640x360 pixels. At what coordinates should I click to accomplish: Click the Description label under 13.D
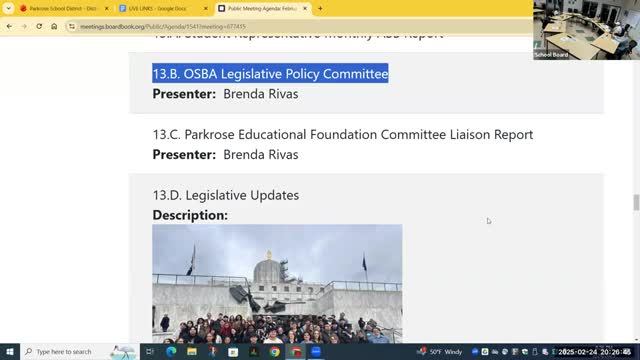[190, 215]
